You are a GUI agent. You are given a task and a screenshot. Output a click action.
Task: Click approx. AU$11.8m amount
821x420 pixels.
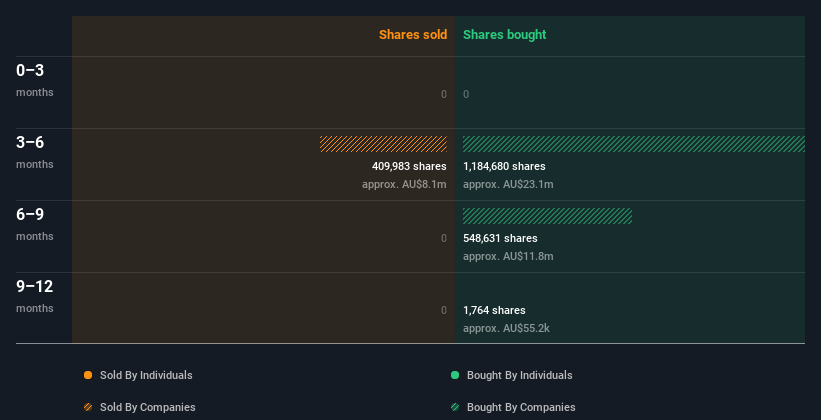tap(508, 256)
